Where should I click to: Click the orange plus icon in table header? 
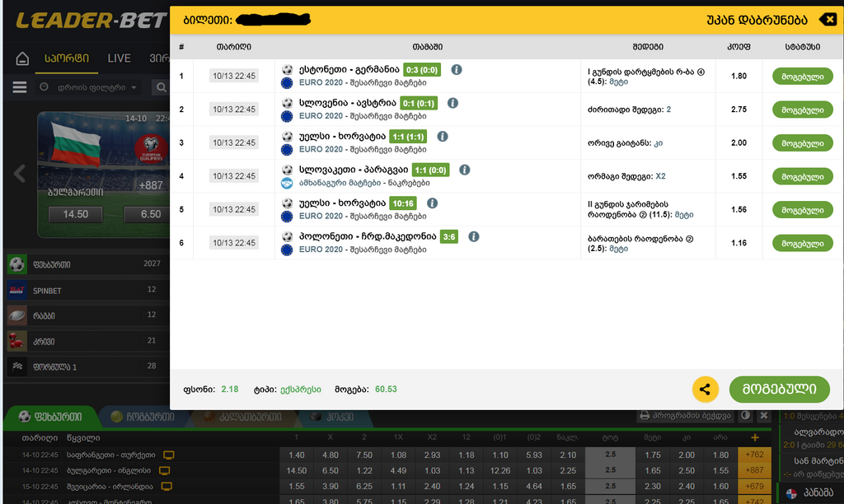tap(755, 437)
